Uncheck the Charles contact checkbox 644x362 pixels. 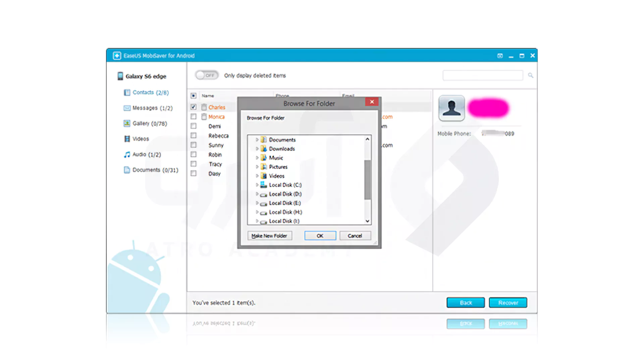[x=194, y=107]
